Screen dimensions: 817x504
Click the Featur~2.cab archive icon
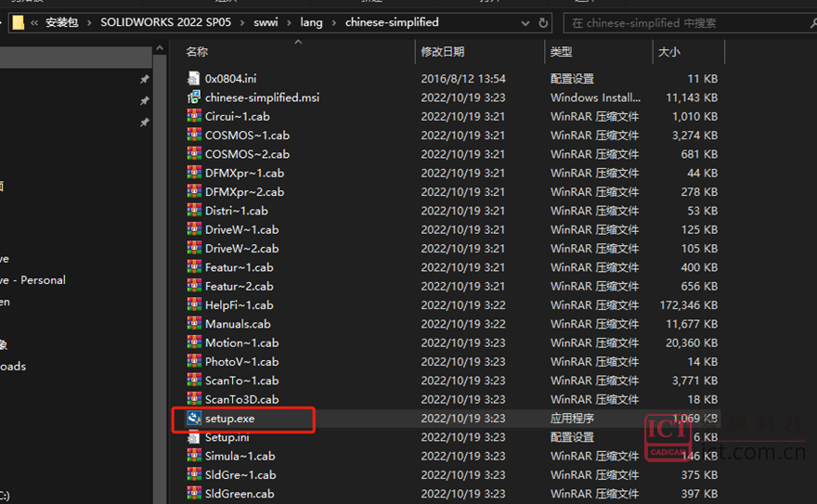[194, 286]
